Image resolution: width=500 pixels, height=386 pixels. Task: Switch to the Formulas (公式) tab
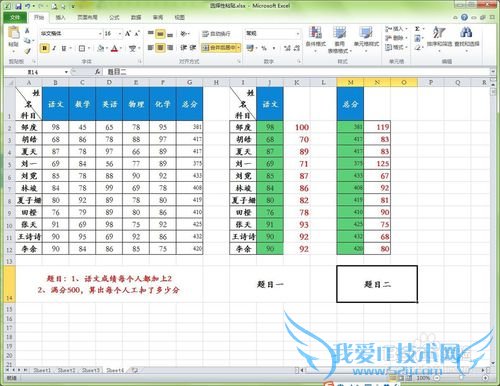pyautogui.click(x=114, y=17)
